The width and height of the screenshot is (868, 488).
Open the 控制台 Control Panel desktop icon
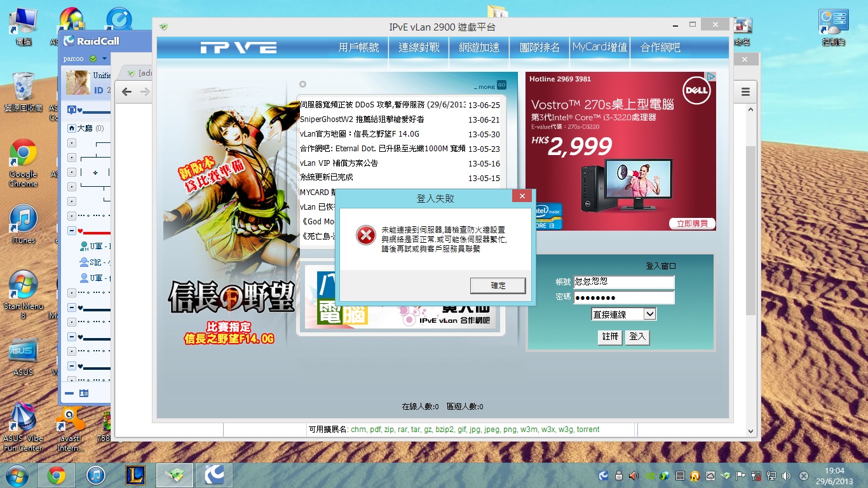[x=834, y=27]
